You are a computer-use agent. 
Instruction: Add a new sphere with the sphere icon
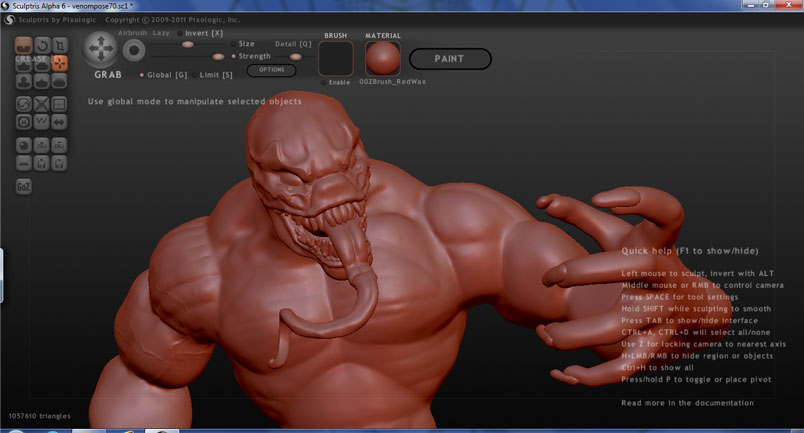24,146
